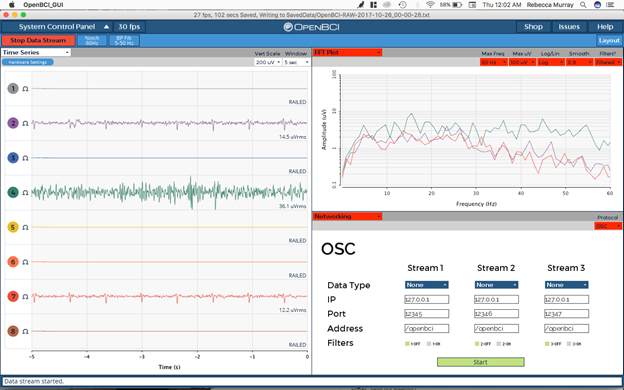Check impedance icon for channel 5
This screenshot has height=390, width=624.
25,227
